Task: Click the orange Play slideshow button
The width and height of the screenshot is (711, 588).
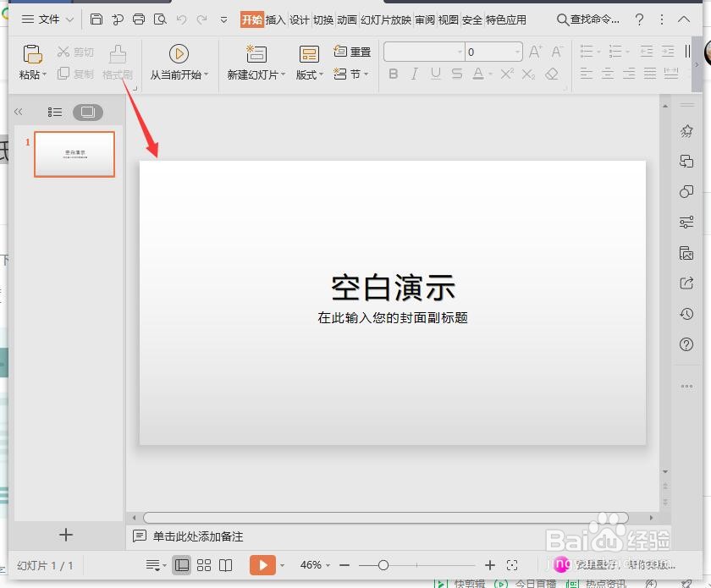Action: pos(262,565)
